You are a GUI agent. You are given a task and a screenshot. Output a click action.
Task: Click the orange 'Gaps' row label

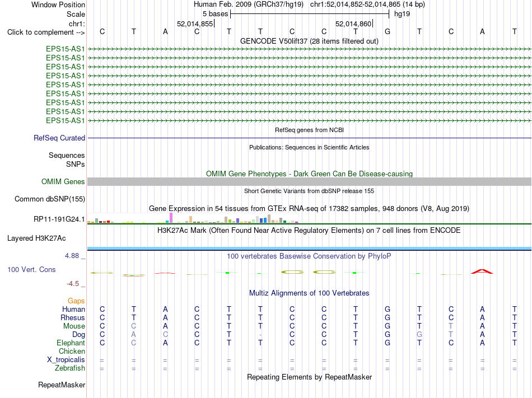pos(76,301)
